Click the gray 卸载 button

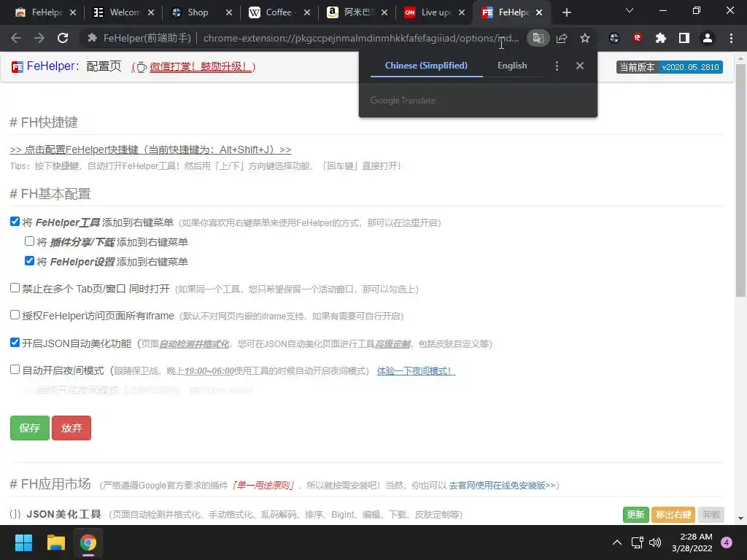[x=711, y=515]
